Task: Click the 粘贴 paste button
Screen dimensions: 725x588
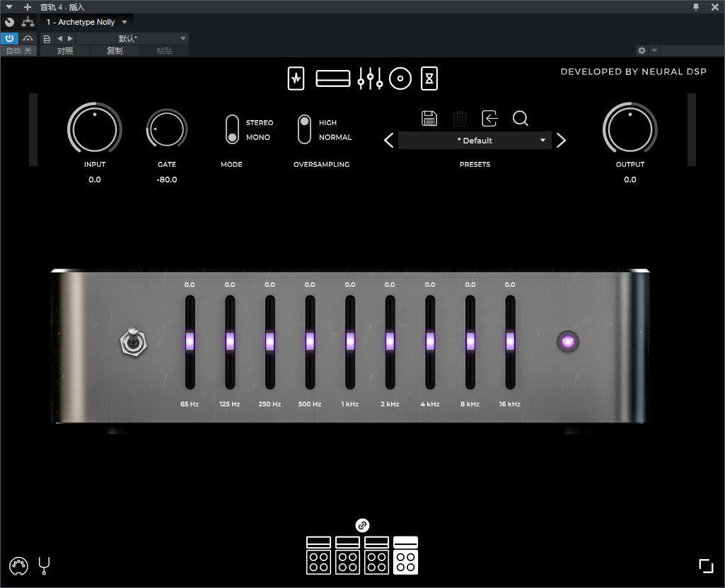Action: pos(164,51)
